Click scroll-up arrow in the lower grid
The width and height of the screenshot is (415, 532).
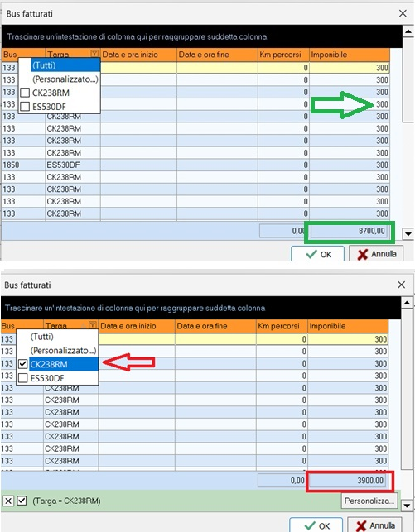pyautogui.click(x=407, y=303)
